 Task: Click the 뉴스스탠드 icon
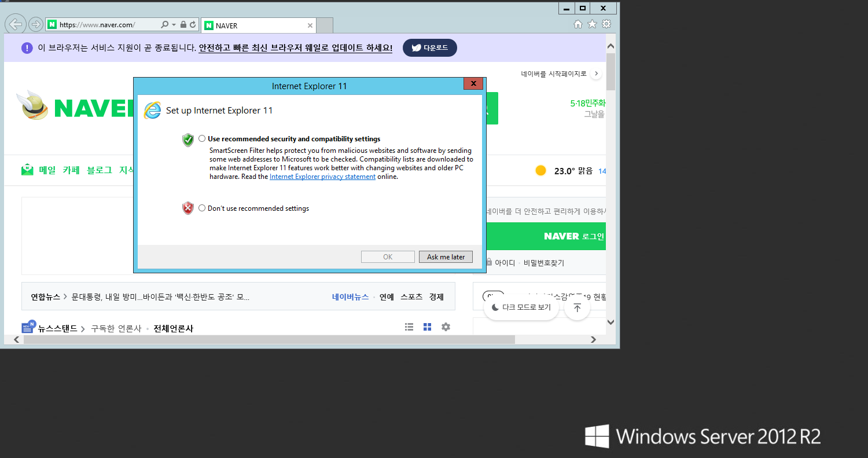[x=28, y=327]
